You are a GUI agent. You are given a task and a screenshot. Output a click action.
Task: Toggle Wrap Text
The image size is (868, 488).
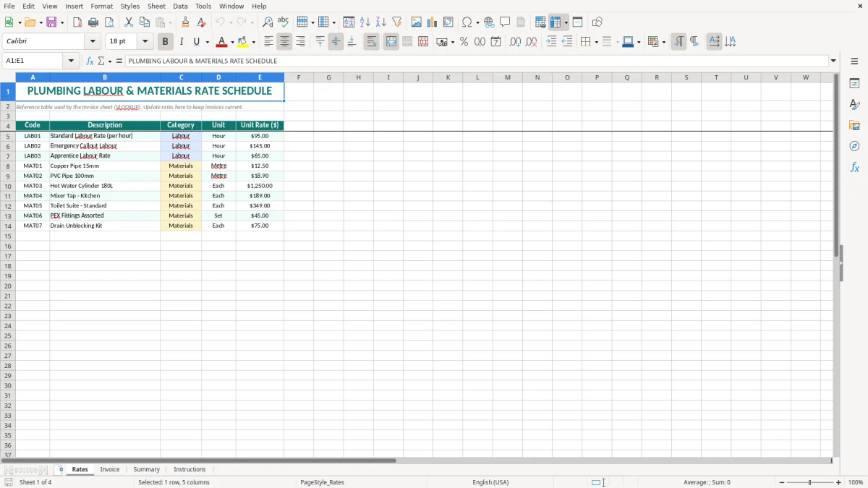(372, 42)
